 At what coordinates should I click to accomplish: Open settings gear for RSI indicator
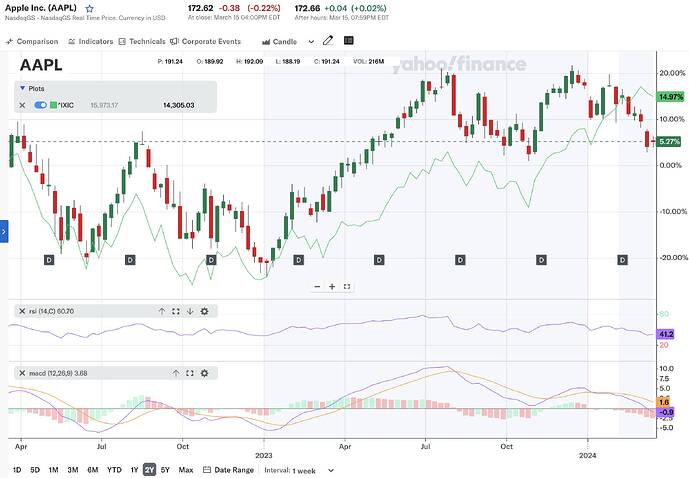point(204,311)
